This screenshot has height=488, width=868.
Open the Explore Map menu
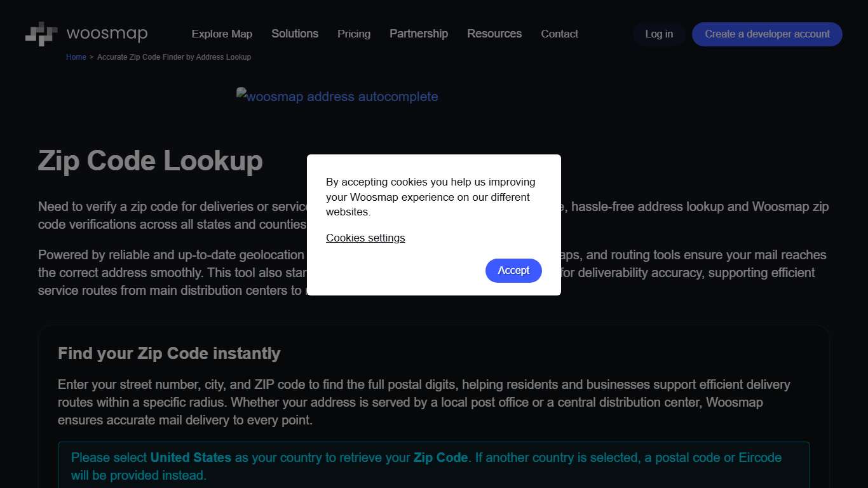(222, 34)
